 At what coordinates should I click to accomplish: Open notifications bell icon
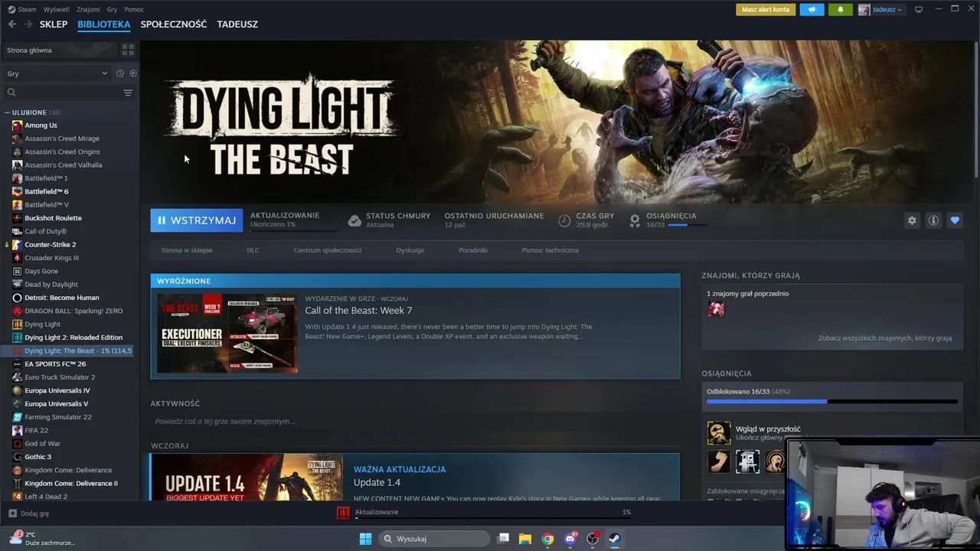pos(841,10)
